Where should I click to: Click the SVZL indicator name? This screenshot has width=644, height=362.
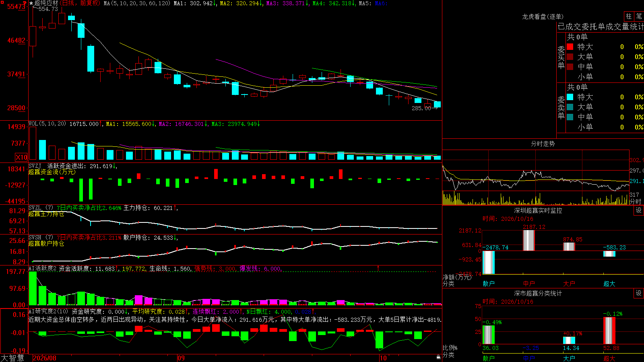tap(35, 208)
